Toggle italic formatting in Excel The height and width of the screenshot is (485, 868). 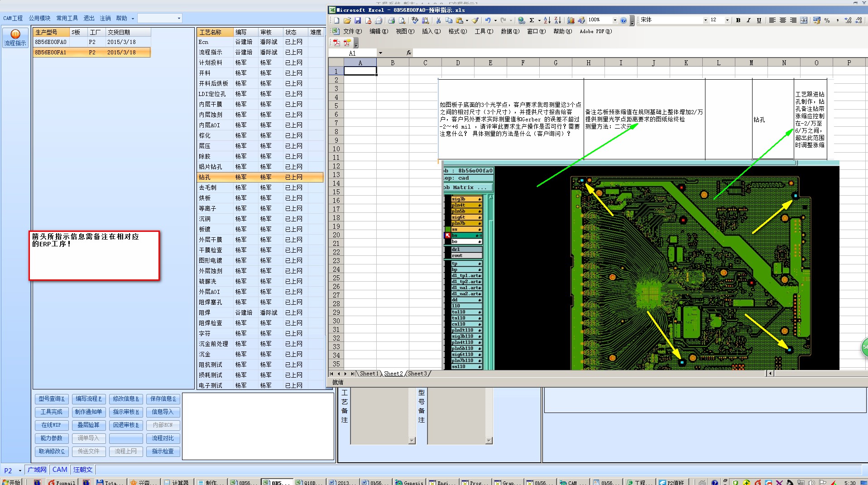pyautogui.click(x=748, y=20)
